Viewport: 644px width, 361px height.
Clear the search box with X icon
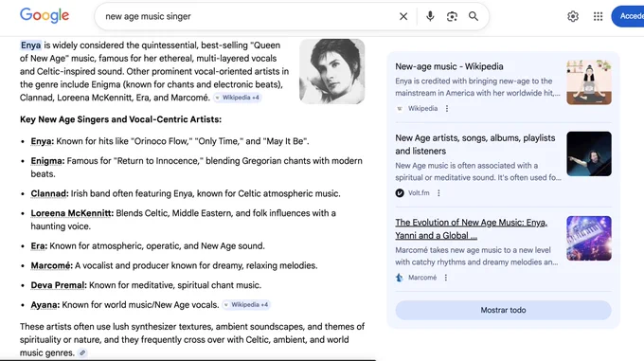tap(403, 16)
